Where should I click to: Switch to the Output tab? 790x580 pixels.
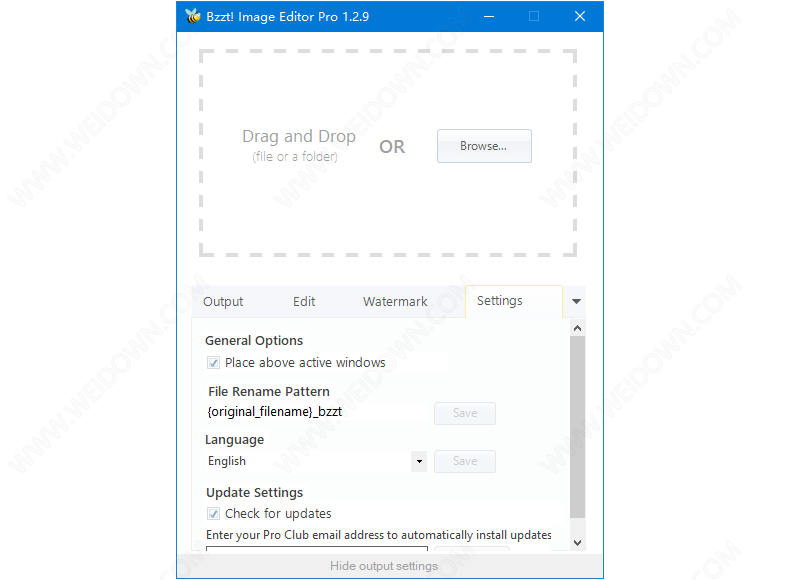tap(223, 301)
